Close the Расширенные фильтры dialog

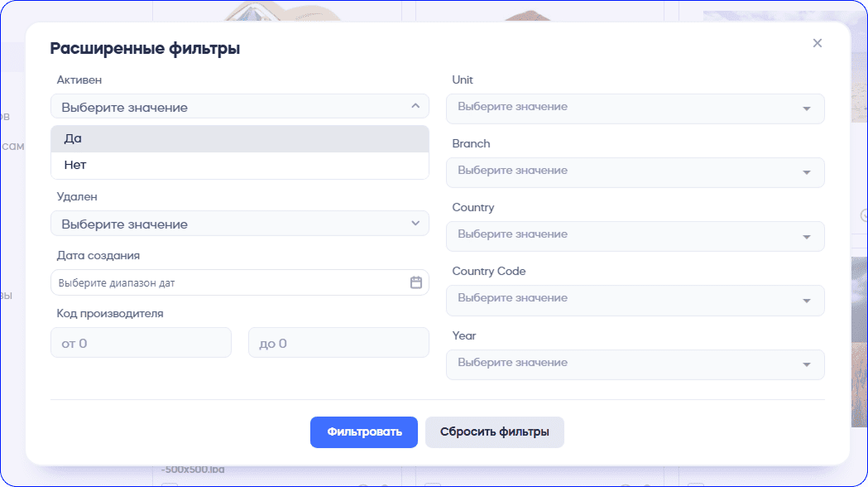(817, 43)
